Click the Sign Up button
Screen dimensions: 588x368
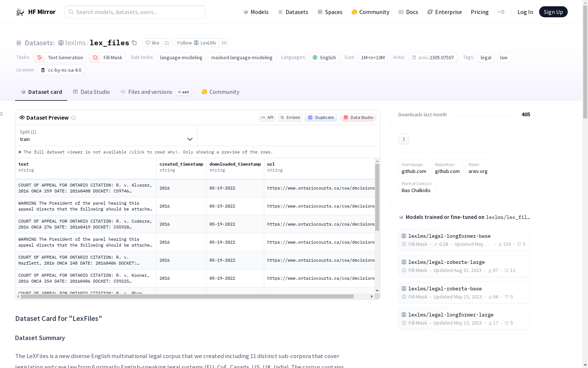click(x=553, y=12)
